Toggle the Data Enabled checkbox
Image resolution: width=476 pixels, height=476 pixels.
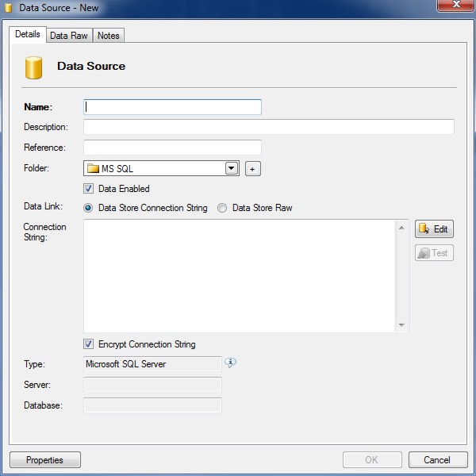pyautogui.click(x=89, y=189)
